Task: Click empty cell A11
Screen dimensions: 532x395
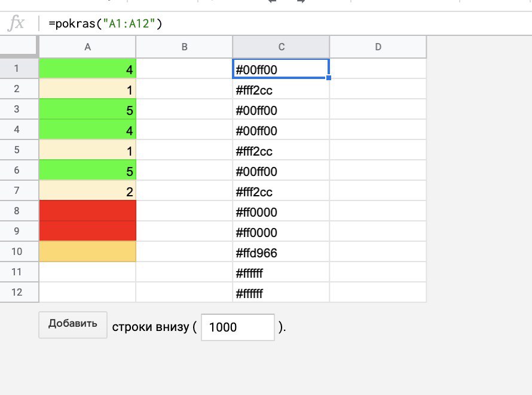Action: [x=87, y=272]
